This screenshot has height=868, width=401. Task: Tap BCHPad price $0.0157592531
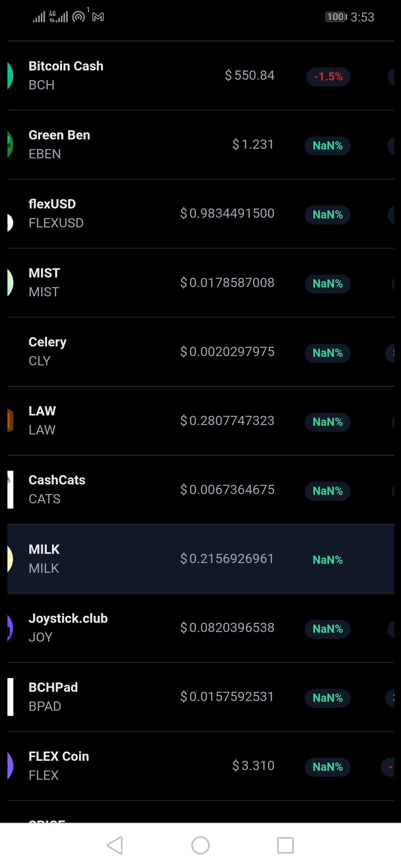coord(227,697)
